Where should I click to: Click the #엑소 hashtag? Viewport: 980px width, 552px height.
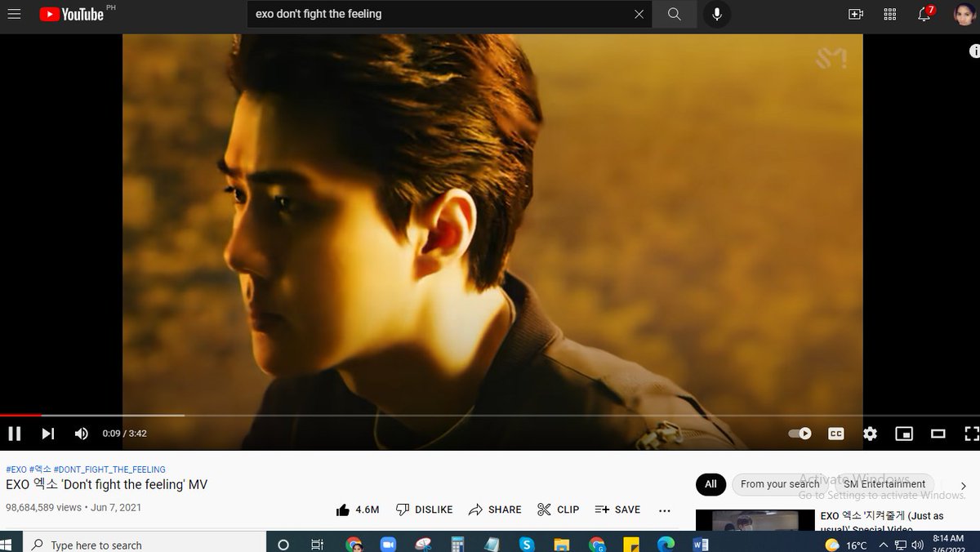point(41,470)
